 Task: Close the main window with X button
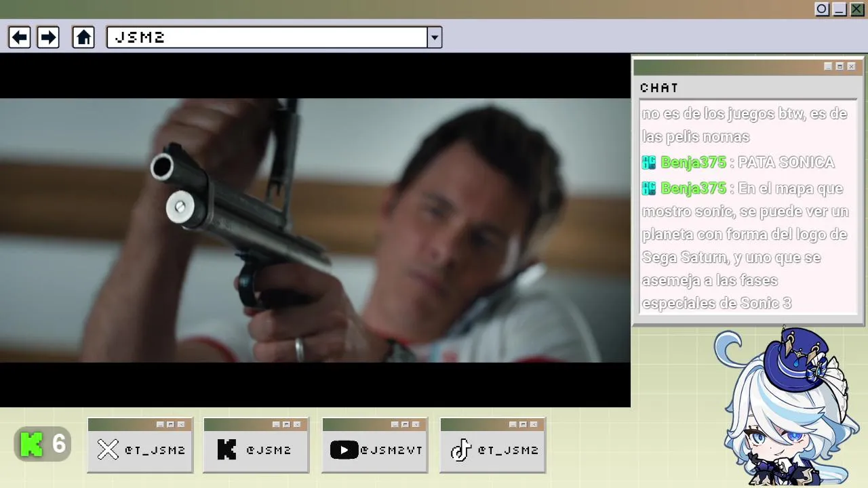coord(857,9)
